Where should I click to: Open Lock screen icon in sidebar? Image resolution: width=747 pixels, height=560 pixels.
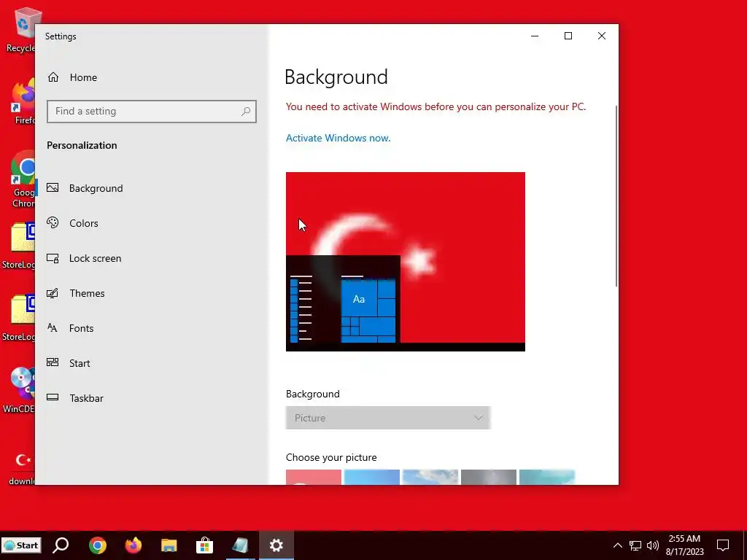point(53,258)
